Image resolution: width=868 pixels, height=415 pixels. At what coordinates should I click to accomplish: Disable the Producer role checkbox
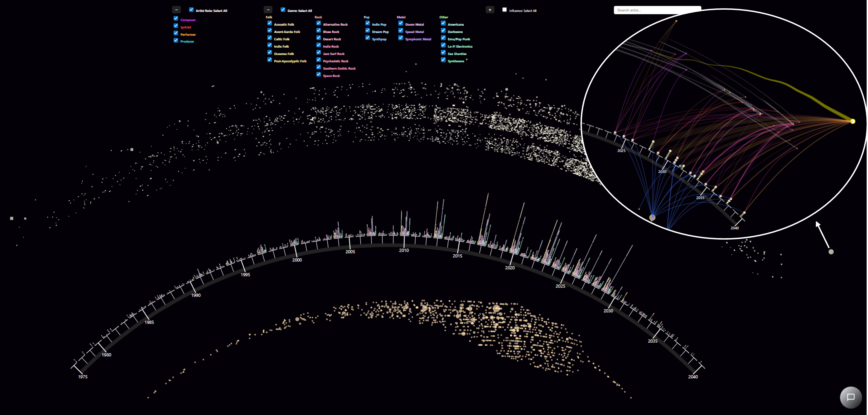tap(175, 40)
